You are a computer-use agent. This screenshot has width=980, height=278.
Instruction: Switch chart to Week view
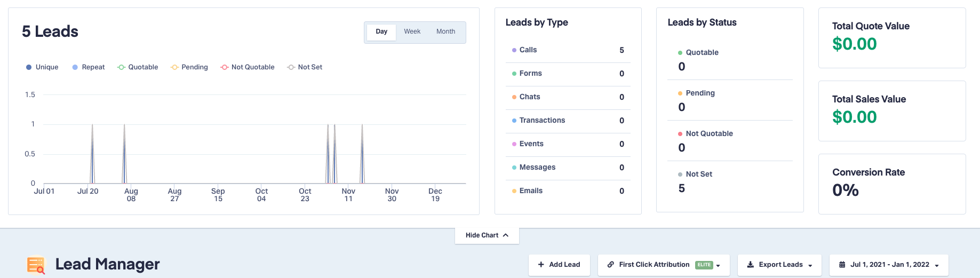click(x=412, y=31)
